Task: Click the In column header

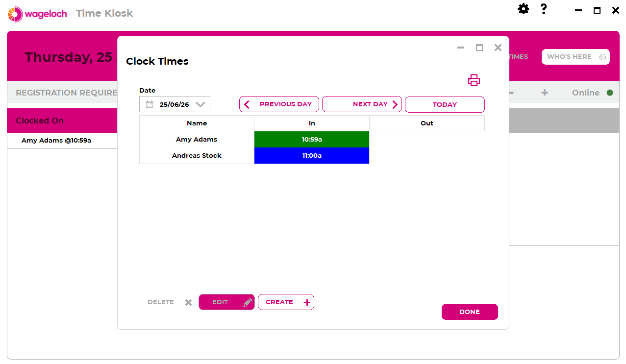Action: click(x=312, y=123)
